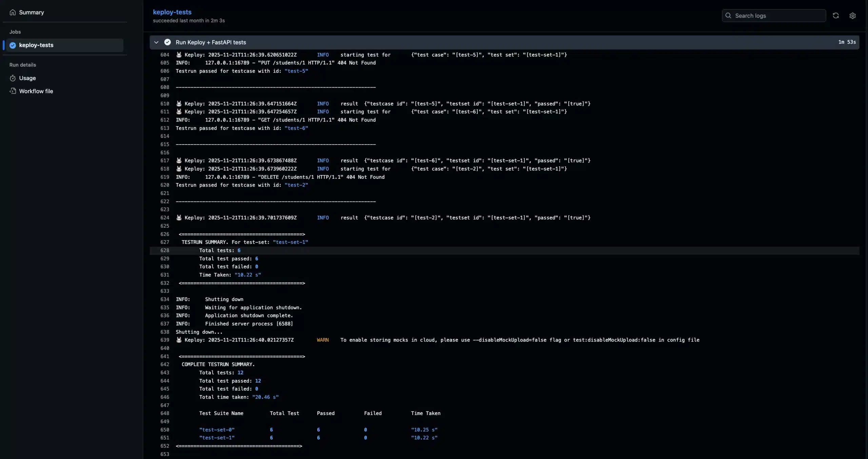Open the Summary page

click(32, 12)
